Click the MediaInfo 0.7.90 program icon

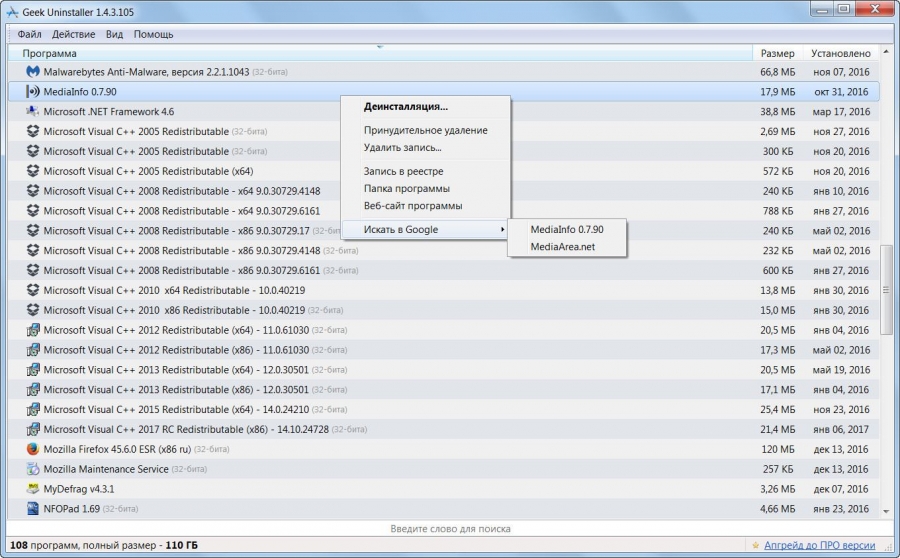pyautogui.click(x=33, y=92)
